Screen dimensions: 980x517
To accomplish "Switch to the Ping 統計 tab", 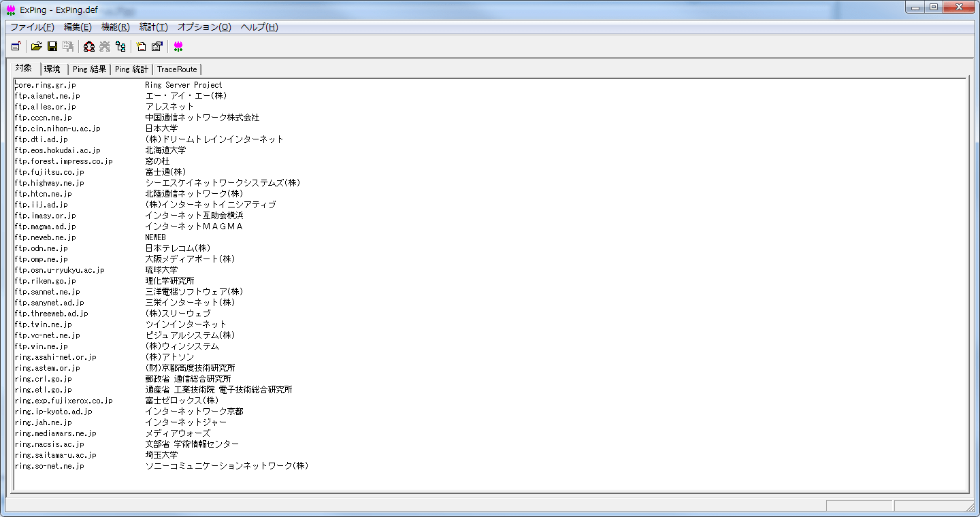I will pyautogui.click(x=131, y=69).
